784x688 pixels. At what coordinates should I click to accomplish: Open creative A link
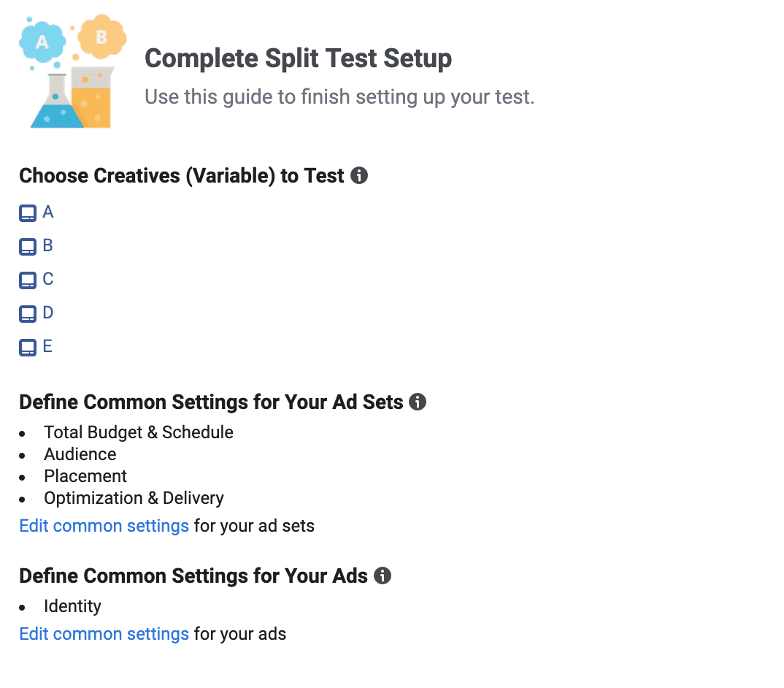(48, 212)
